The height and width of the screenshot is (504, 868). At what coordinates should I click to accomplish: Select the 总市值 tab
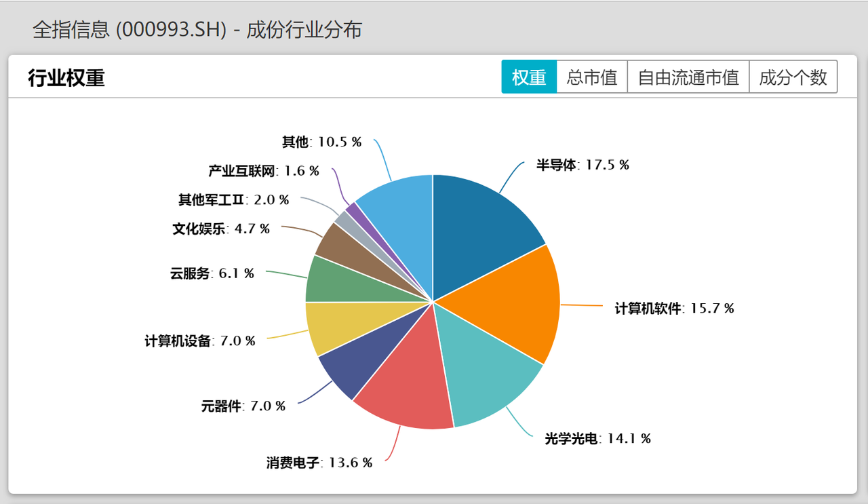[591, 77]
